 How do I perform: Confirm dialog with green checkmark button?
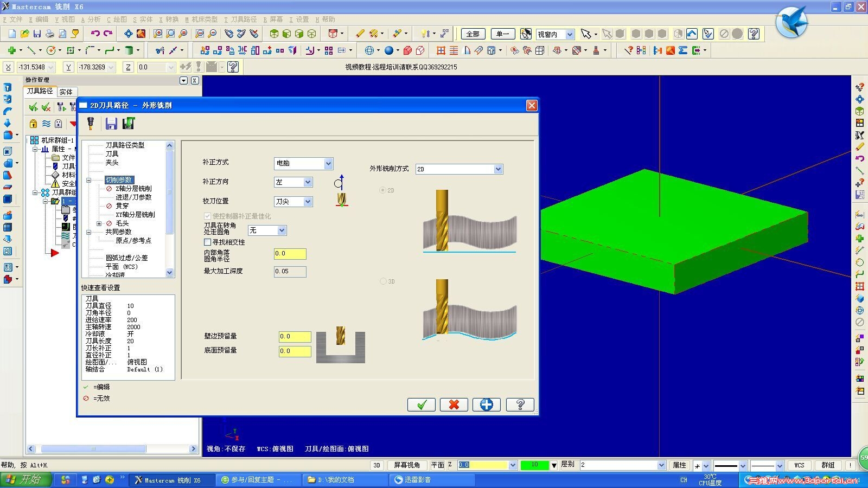(x=422, y=404)
